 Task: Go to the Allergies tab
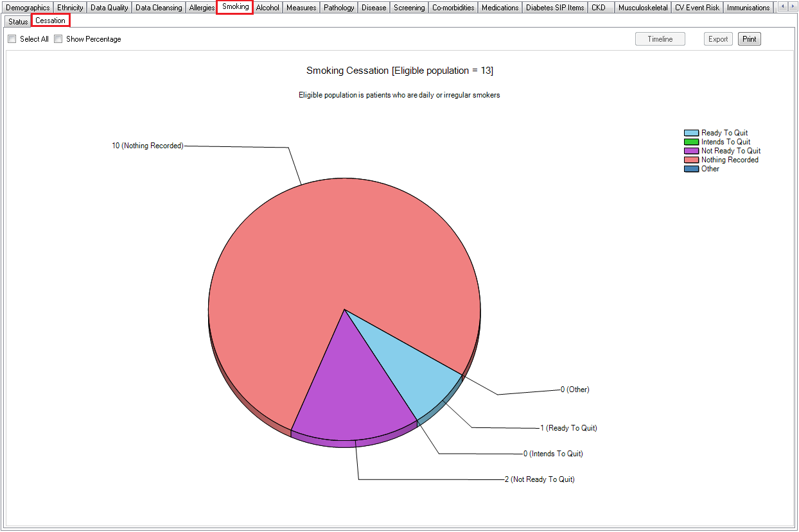202,8
